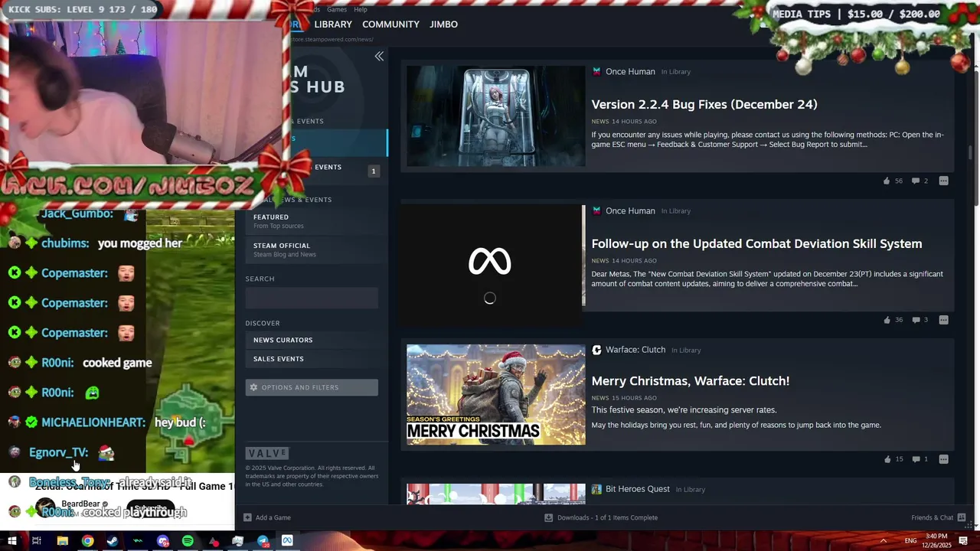The height and width of the screenshot is (551, 980).
Task: Click the news hub search field
Action: click(312, 298)
